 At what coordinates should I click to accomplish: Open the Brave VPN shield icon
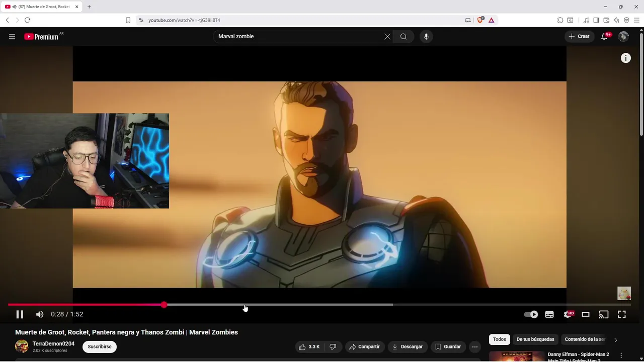click(x=626, y=20)
